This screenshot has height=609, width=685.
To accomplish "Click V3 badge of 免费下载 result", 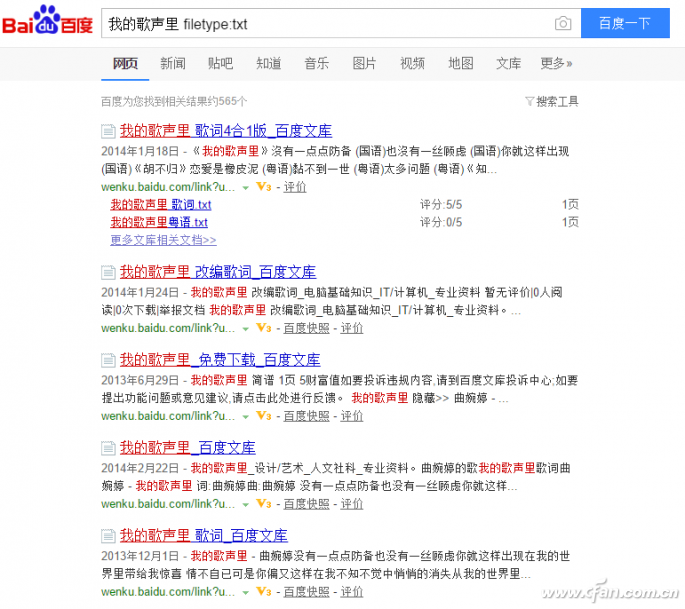I will point(264,416).
